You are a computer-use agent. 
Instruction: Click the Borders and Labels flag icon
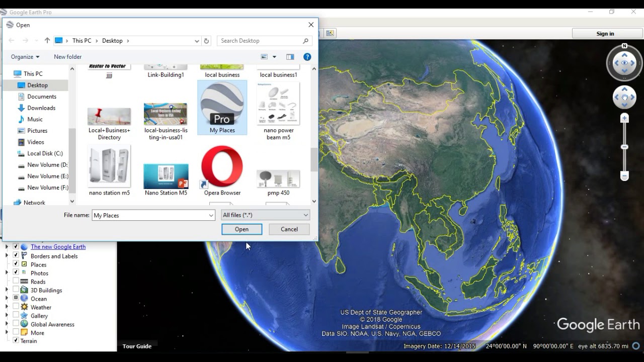(24, 256)
